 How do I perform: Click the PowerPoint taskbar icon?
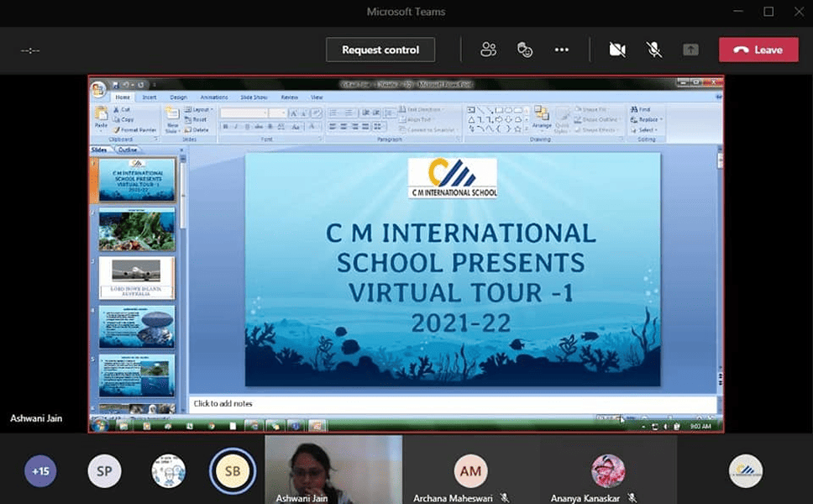316,426
